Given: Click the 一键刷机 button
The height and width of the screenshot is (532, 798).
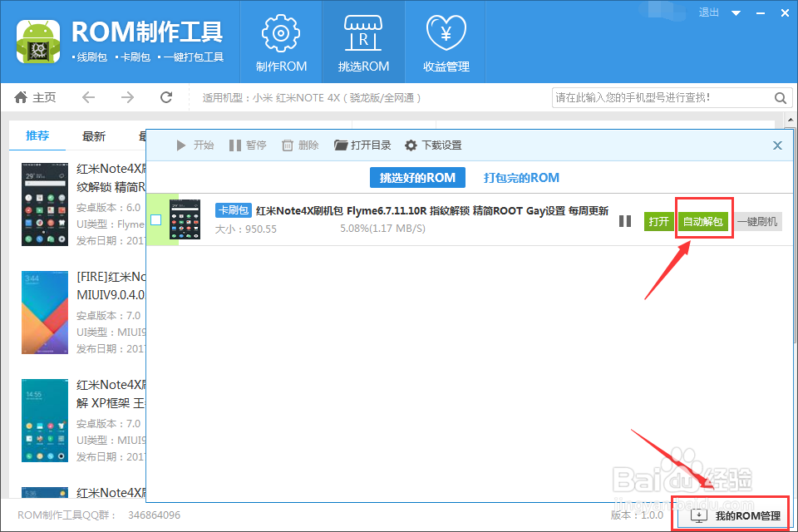Looking at the screenshot, I should click(758, 221).
